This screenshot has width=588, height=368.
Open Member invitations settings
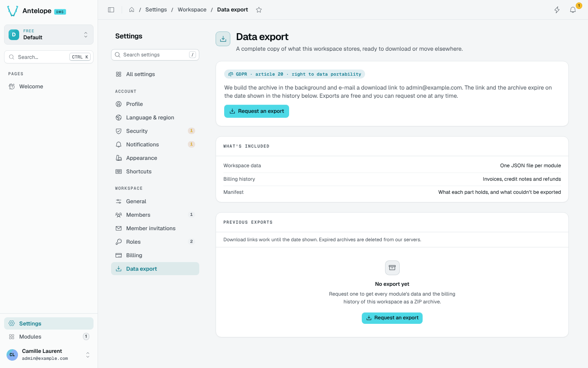click(x=155, y=228)
